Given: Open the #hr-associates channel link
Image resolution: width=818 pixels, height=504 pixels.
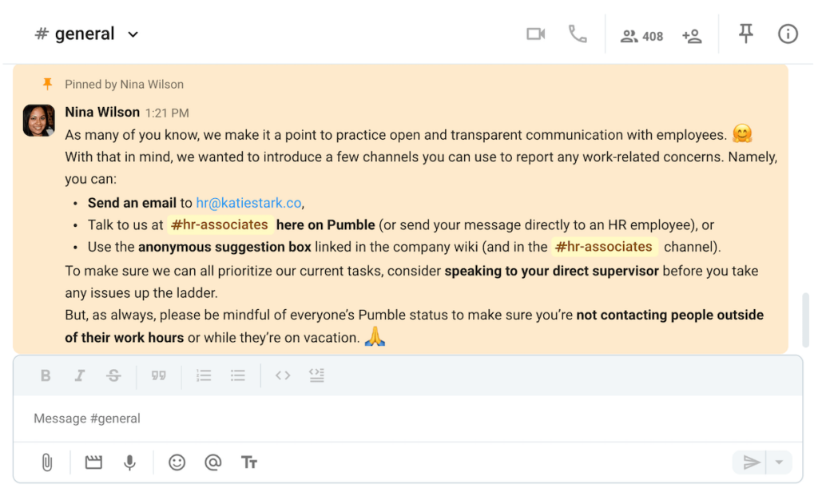Looking at the screenshot, I should coord(219,224).
